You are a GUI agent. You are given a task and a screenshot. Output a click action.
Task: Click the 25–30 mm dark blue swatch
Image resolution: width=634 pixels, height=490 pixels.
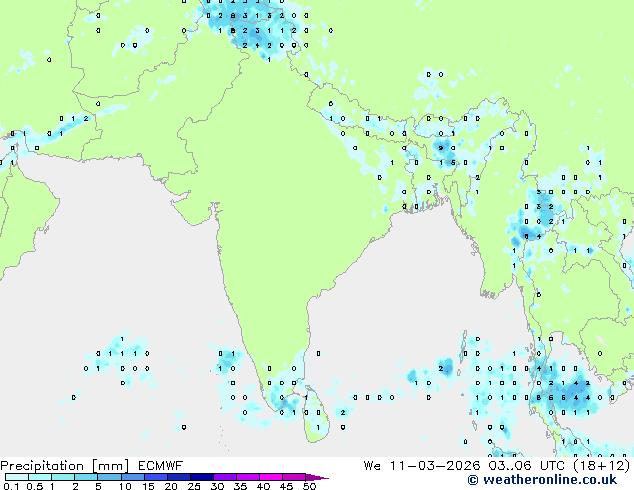point(202,477)
